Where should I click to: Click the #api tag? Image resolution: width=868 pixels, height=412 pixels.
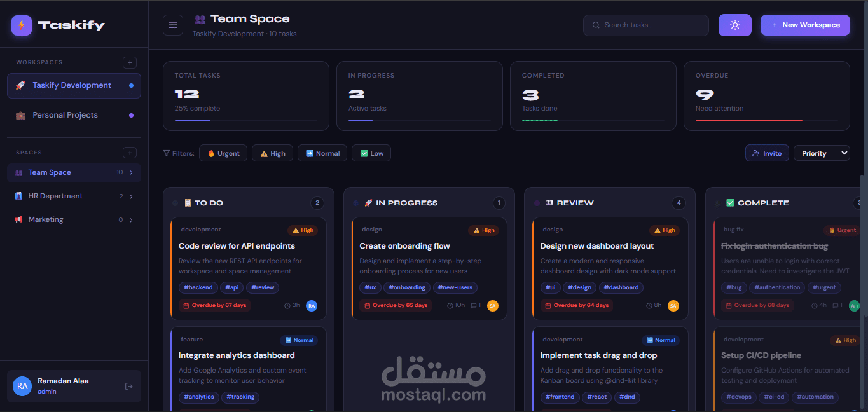pos(232,287)
